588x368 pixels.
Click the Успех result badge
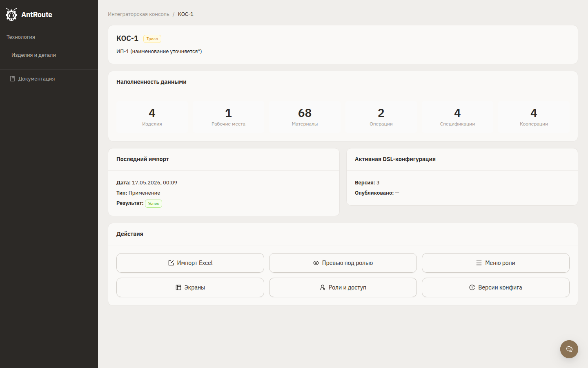154,204
